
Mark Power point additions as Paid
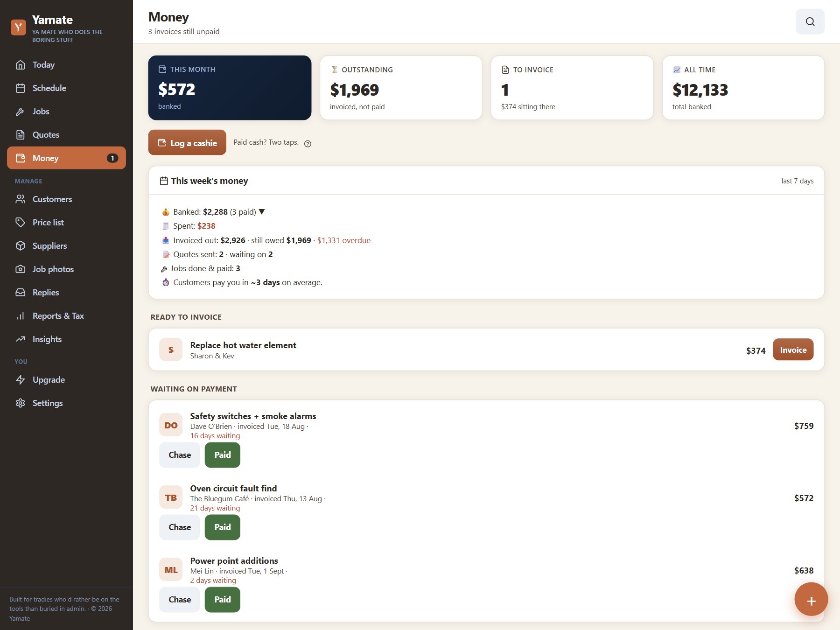point(223,600)
